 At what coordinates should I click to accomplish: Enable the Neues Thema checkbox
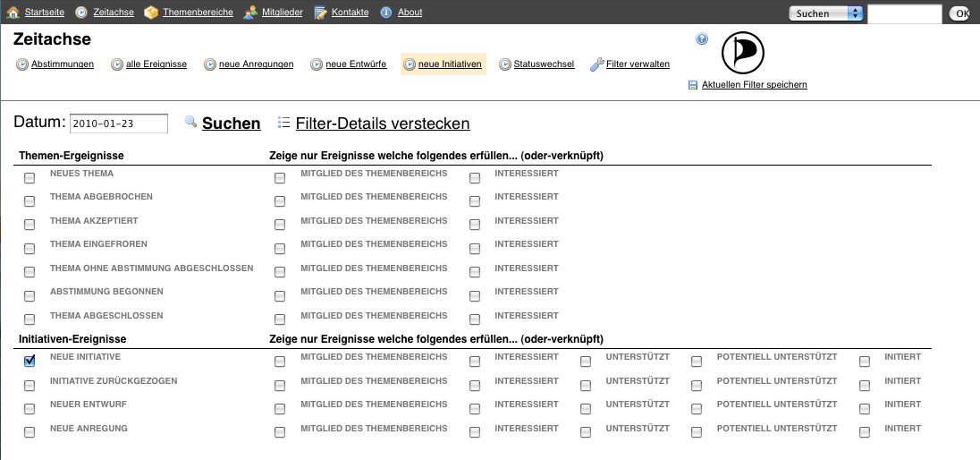[x=30, y=178]
